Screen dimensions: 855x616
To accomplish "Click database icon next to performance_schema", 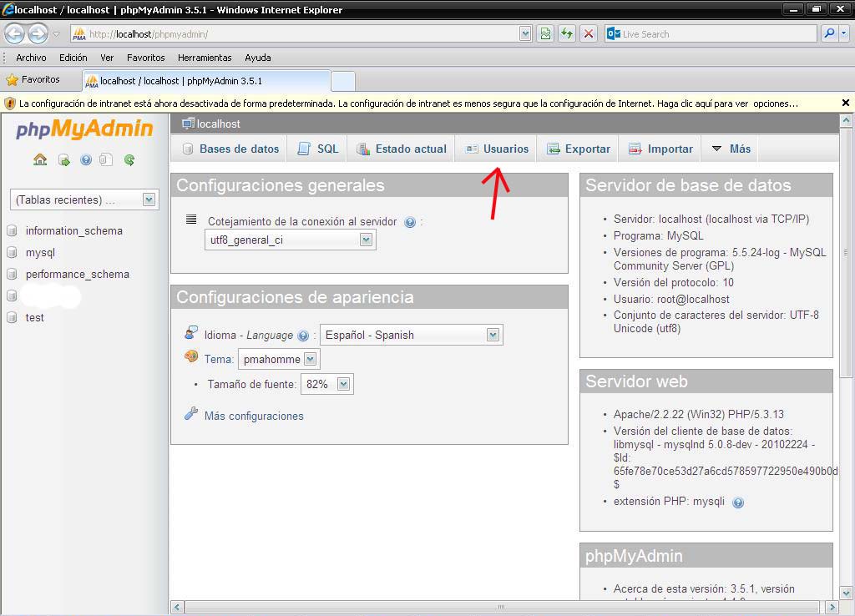I will [x=12, y=275].
